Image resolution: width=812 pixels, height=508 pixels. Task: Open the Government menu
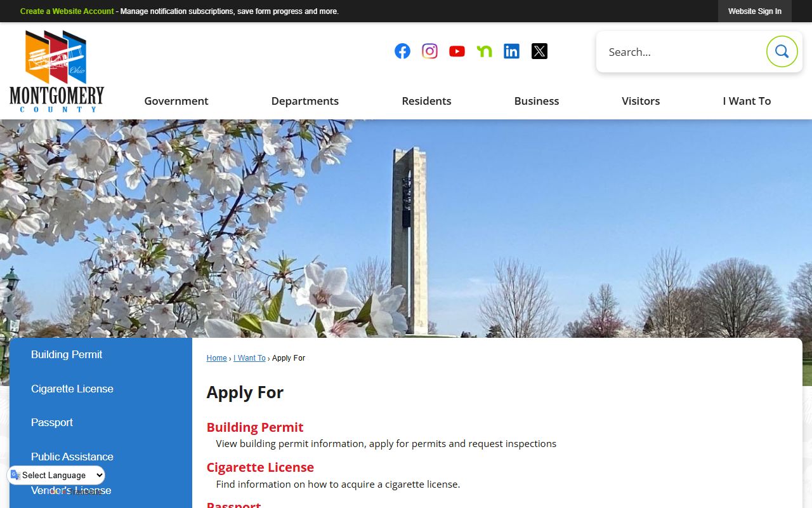176,101
